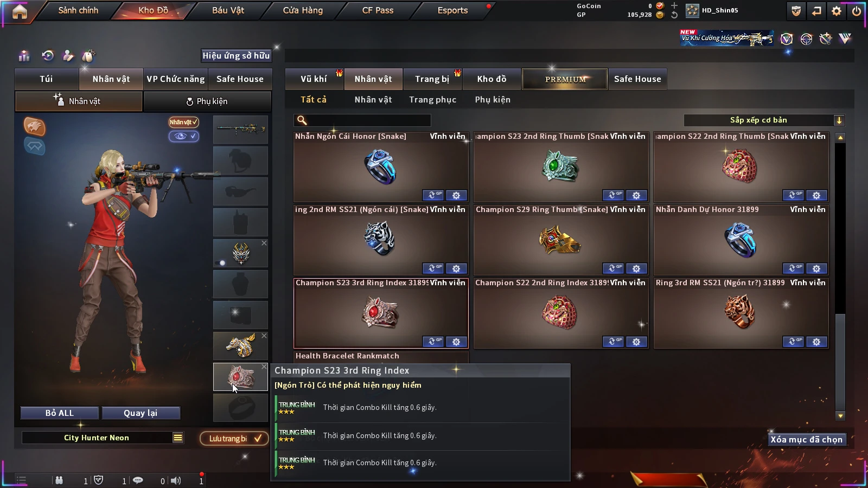Viewport: 868px width, 488px height.
Task: Click the Bỏ ALL button
Action: click(x=60, y=413)
